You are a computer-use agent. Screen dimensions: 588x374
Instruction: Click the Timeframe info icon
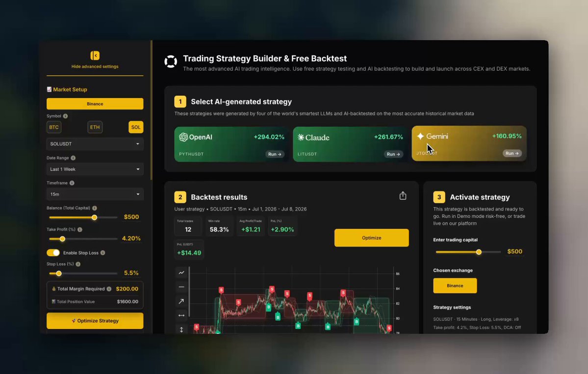[72, 183]
